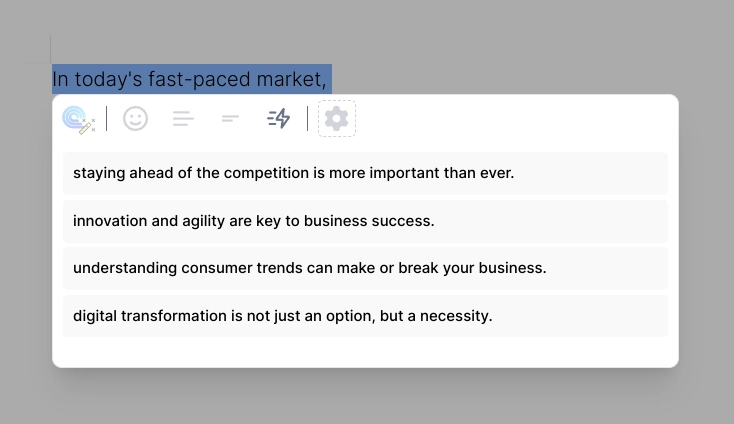Open the gear settings icon
This screenshot has width=734, height=424.
(337, 118)
